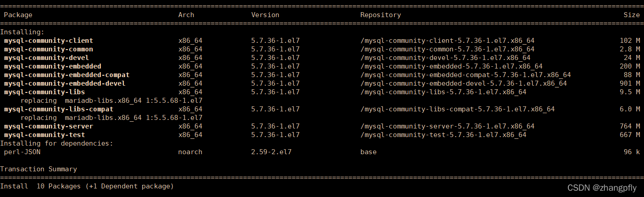Click repository path /mysql-community-embedded-5.7.36-1.el7.x86_64
Screen dimensions: 644x197
pos(451,66)
